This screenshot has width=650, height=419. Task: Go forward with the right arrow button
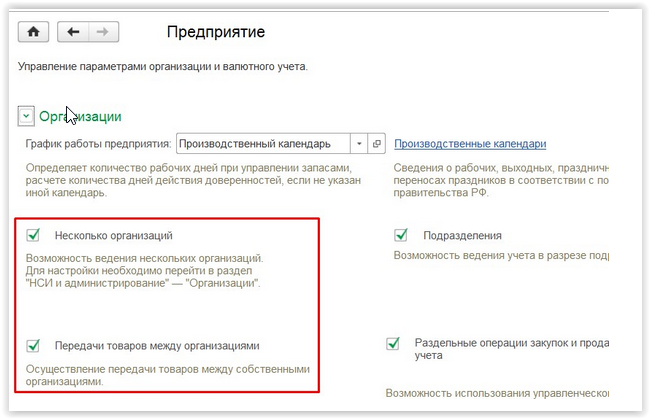click(100, 32)
